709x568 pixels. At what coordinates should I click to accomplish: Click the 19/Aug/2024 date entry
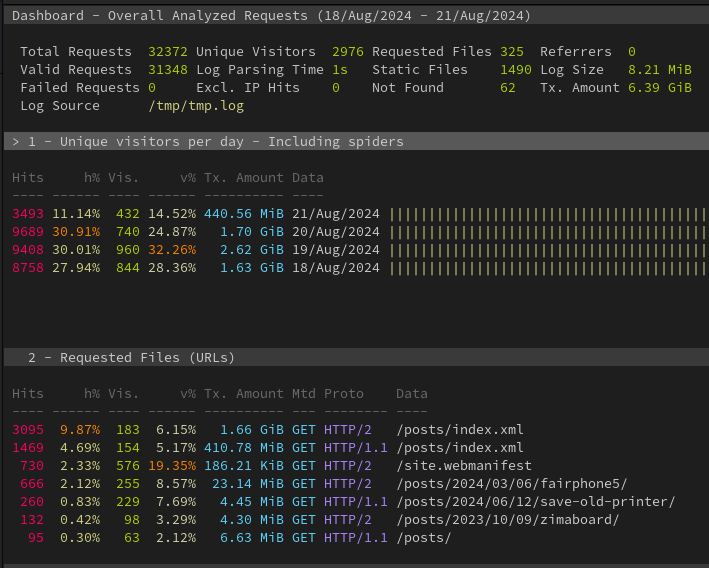(x=335, y=250)
